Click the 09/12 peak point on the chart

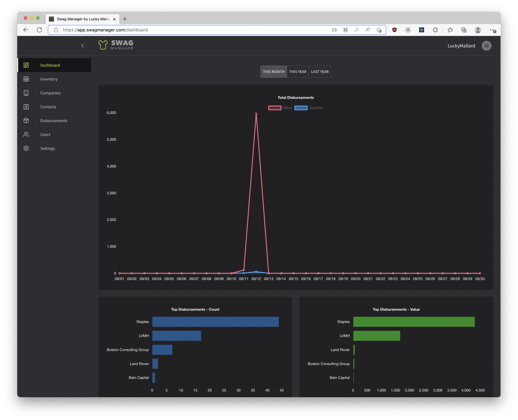pyautogui.click(x=256, y=113)
